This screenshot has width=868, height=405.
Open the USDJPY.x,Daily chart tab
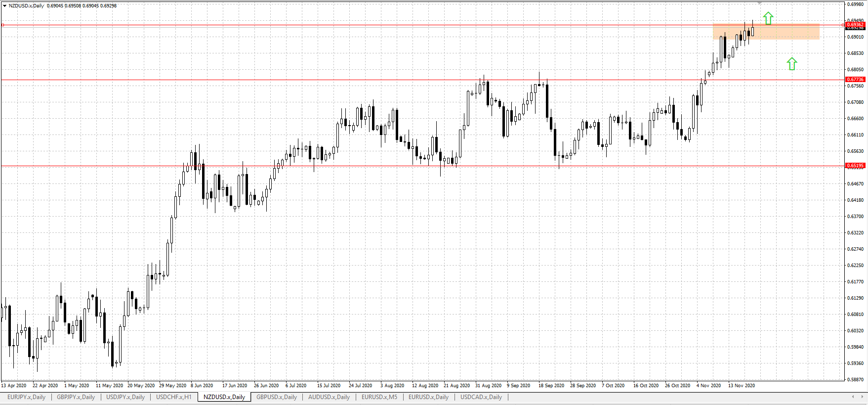point(125,397)
